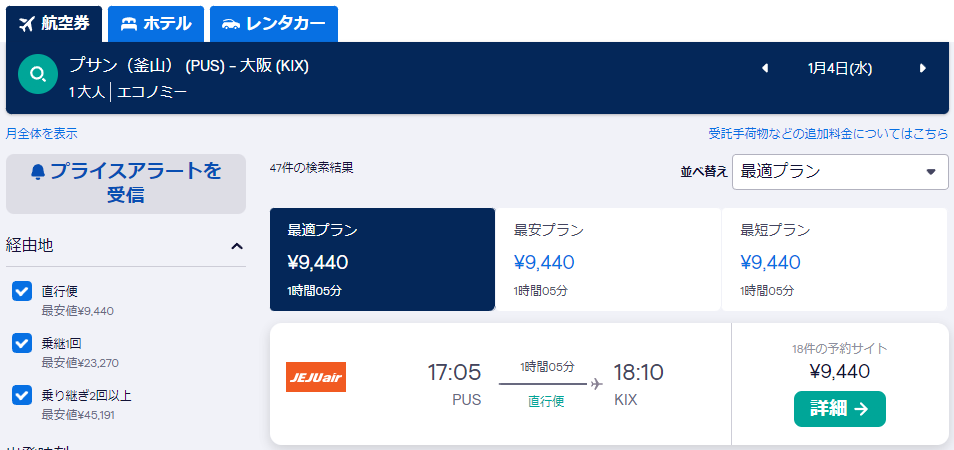Uncheck the 乗り継ぎ2回以上 checkbox
This screenshot has height=450, width=954.
22,396
